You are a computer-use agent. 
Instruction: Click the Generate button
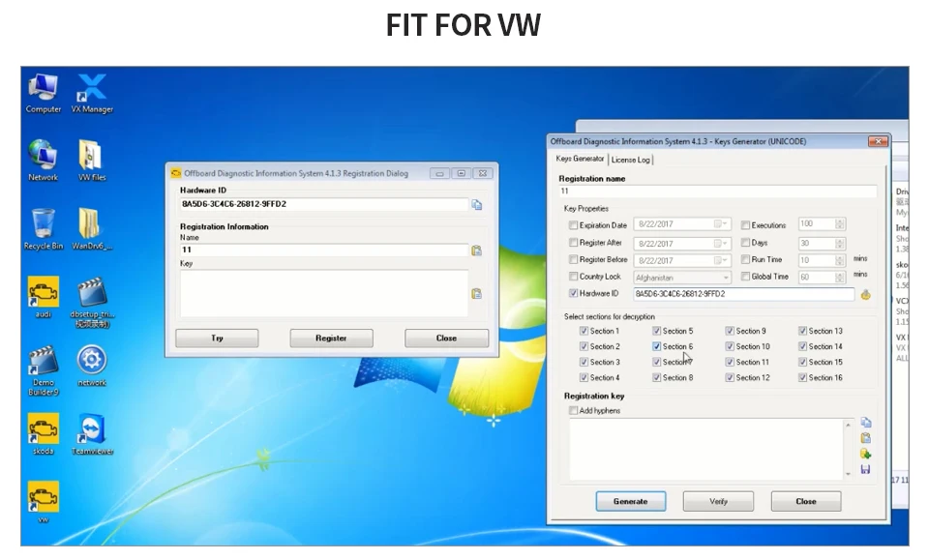point(630,501)
